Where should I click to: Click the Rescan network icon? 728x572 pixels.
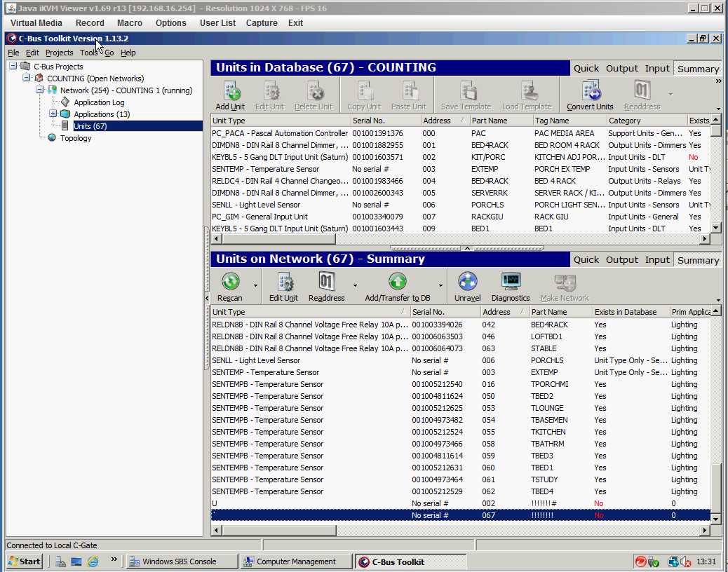click(230, 282)
